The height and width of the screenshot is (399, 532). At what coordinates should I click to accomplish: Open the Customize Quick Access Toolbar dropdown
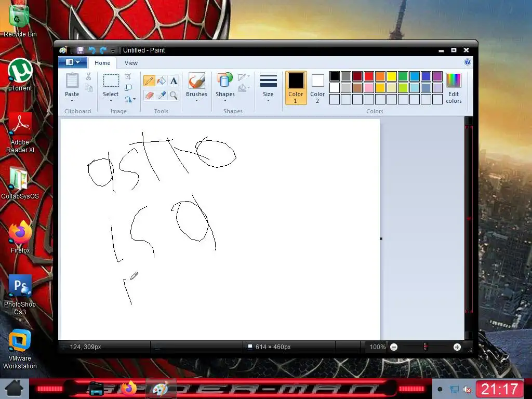coord(113,51)
